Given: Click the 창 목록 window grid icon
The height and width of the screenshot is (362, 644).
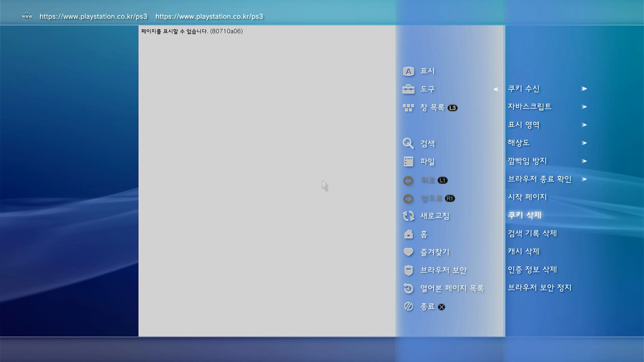Looking at the screenshot, I should tap(408, 108).
